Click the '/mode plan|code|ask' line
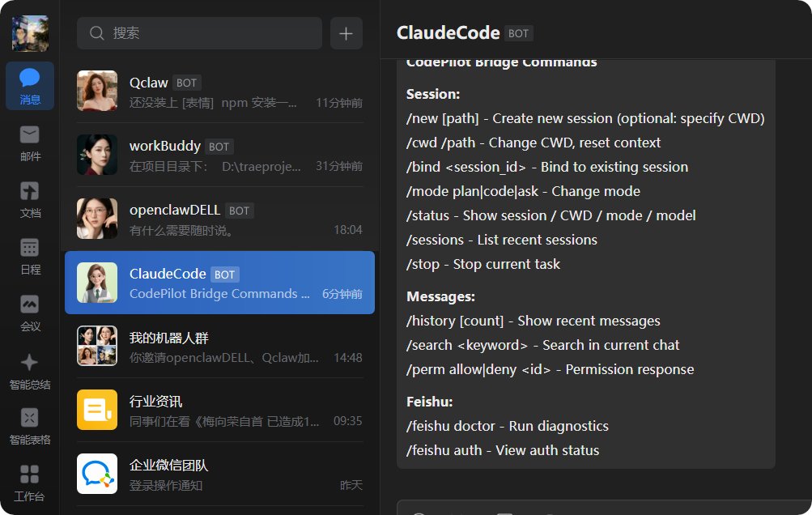Image resolution: width=812 pixels, height=515 pixels. point(523,191)
